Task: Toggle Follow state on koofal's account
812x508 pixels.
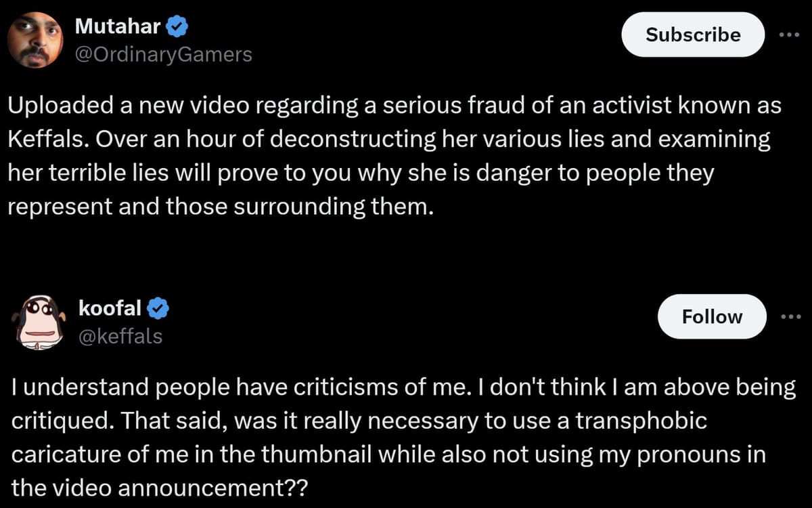Action: click(x=711, y=316)
